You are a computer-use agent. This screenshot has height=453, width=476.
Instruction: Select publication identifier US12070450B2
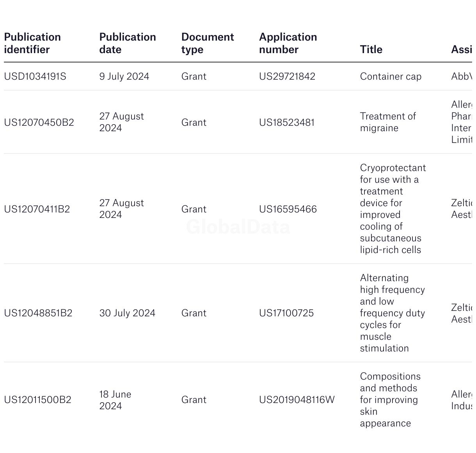coord(39,123)
